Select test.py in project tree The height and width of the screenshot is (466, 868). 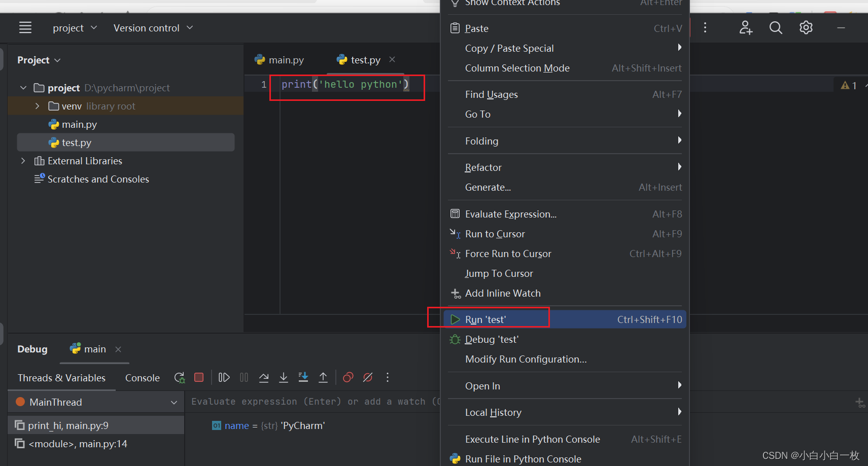[126, 142]
